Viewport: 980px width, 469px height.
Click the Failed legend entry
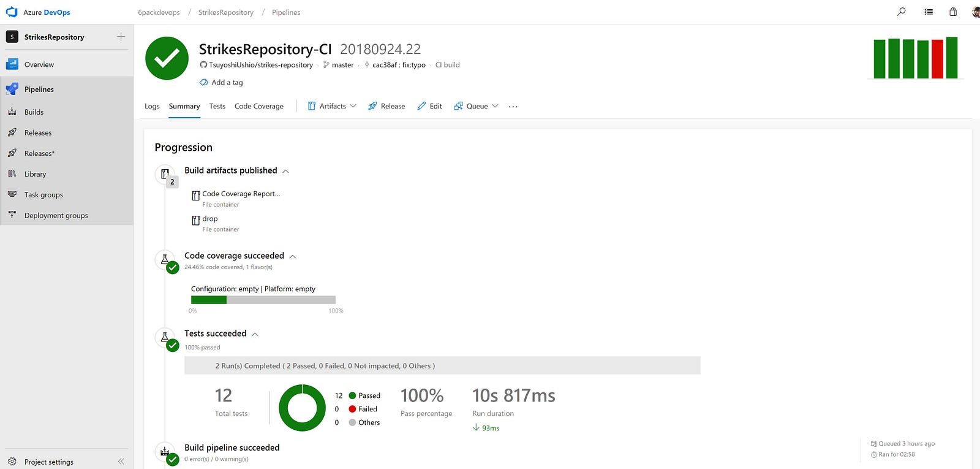[x=363, y=409]
